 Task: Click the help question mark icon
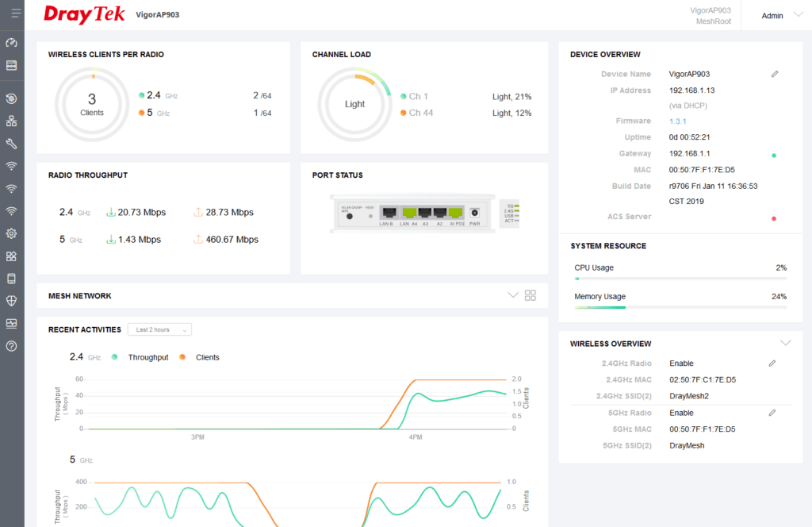coord(12,346)
